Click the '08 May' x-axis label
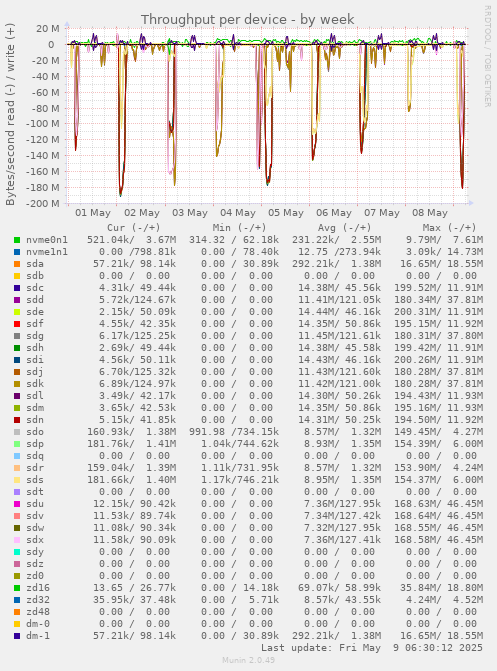Screen dimensions: 497x671 tap(429, 213)
